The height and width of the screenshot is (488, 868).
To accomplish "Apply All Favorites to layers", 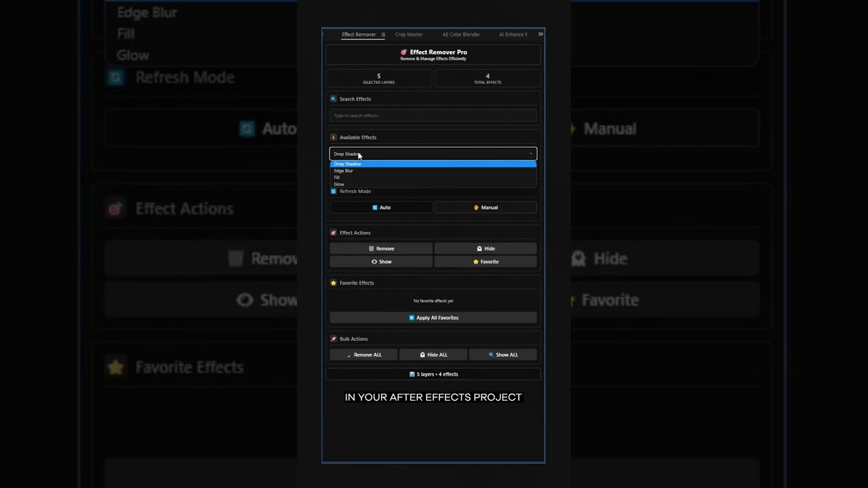I will point(433,318).
